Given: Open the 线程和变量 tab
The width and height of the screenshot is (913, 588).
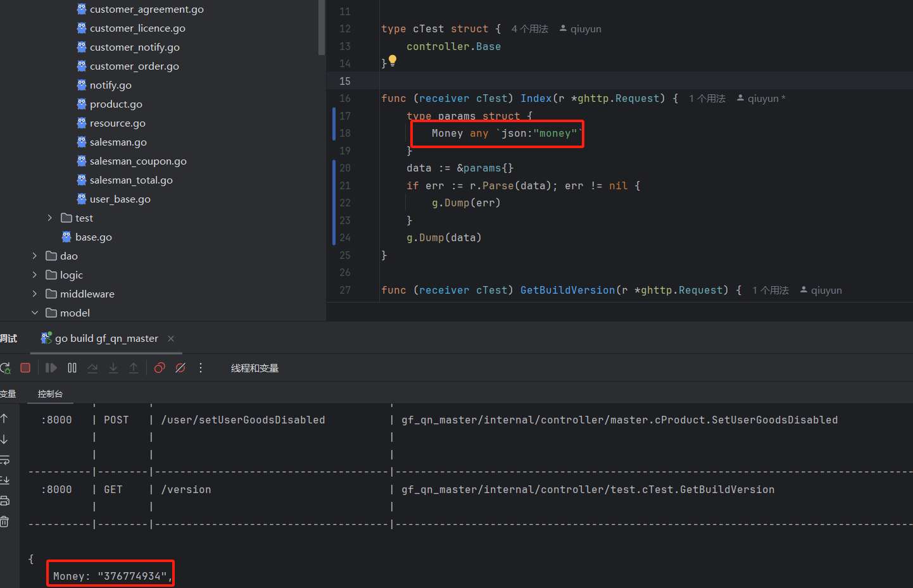Looking at the screenshot, I should (x=255, y=368).
